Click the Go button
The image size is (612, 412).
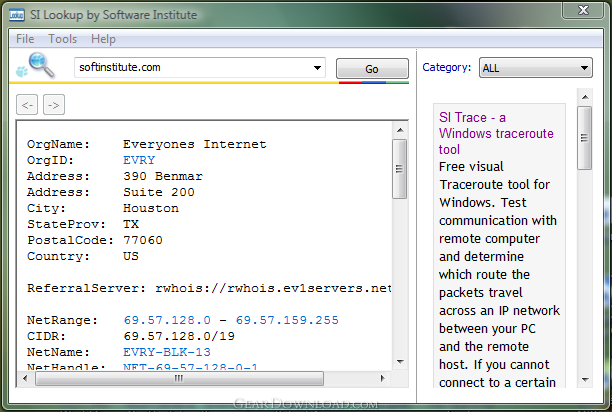click(x=372, y=69)
